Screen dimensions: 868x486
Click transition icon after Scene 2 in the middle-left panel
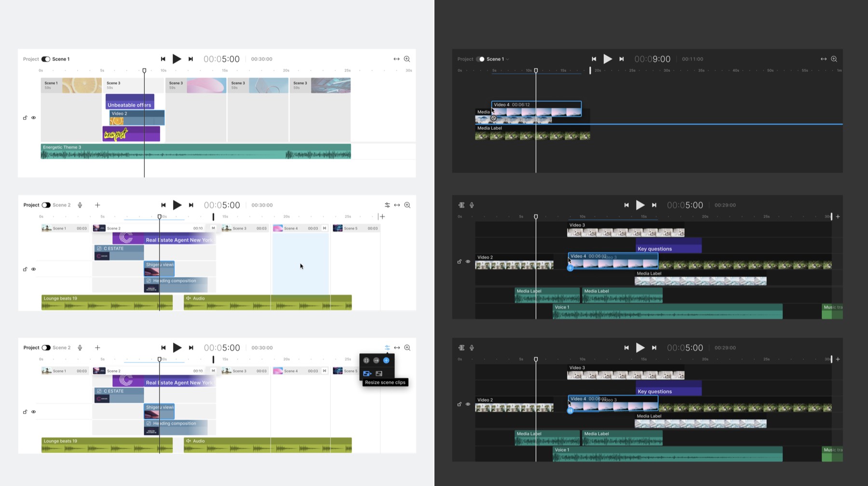214,228
